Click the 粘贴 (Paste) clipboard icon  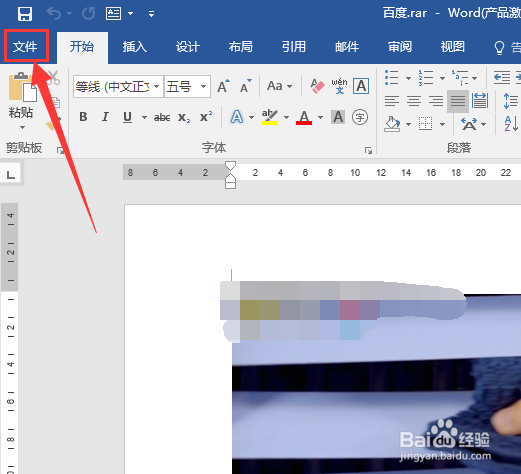point(22,87)
